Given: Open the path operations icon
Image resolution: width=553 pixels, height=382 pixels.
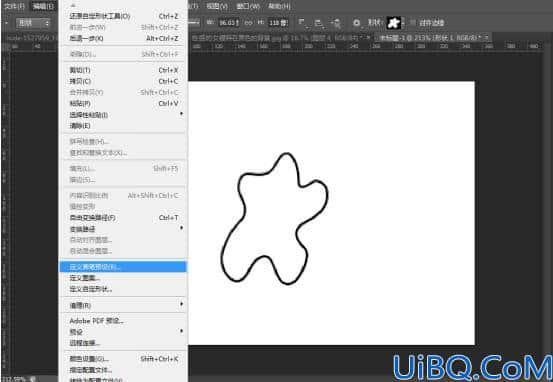Looking at the screenshot, I should [x=302, y=23].
